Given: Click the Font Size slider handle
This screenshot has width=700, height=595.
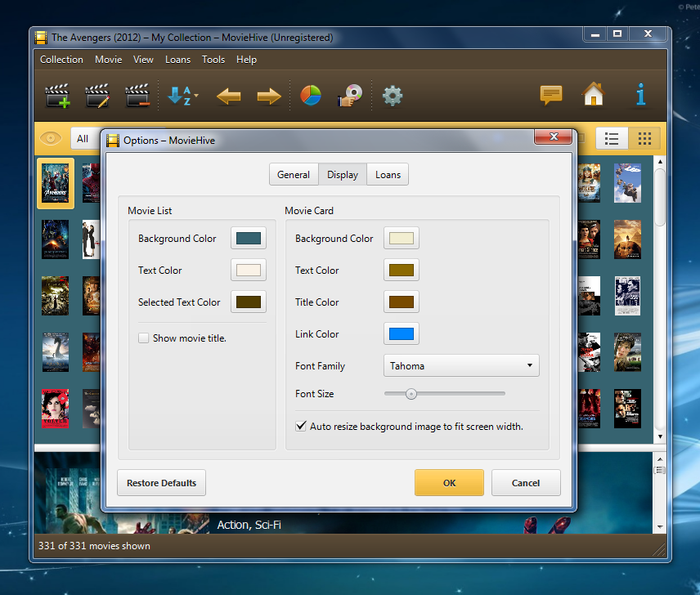Looking at the screenshot, I should coord(411,394).
